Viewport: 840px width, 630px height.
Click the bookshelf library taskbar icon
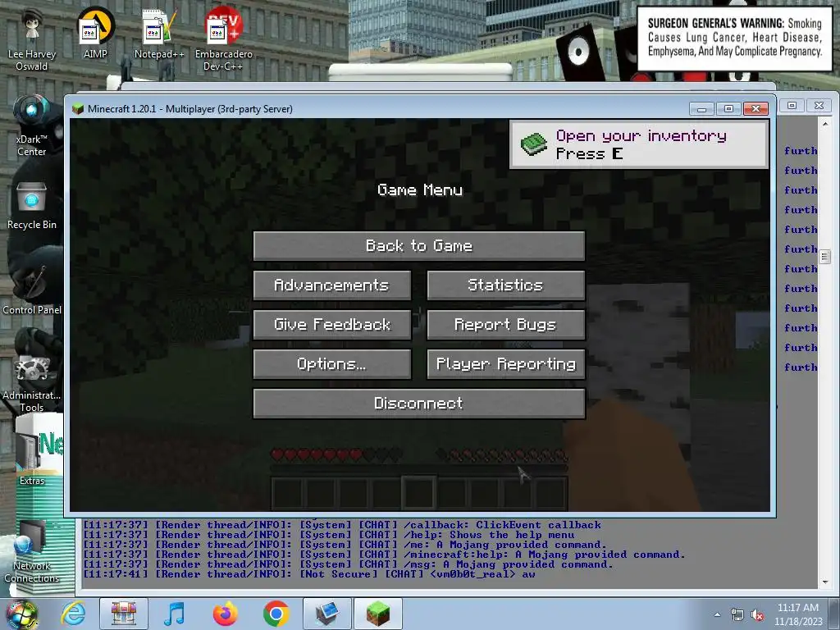pyautogui.click(x=124, y=614)
